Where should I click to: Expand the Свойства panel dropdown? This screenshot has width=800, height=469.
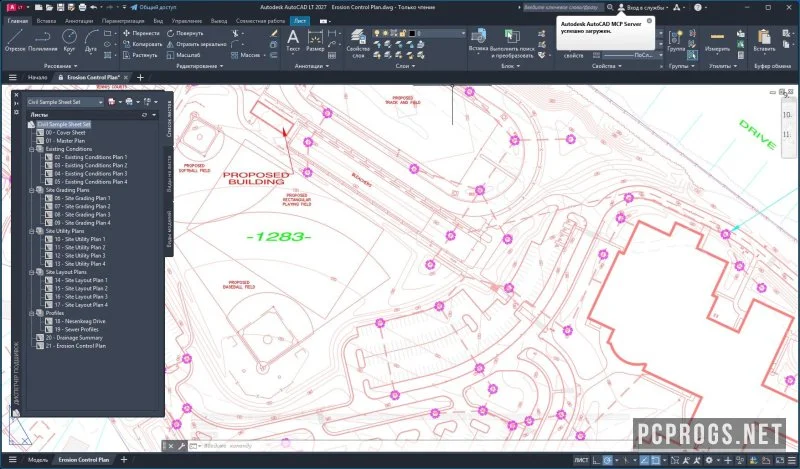[607, 66]
